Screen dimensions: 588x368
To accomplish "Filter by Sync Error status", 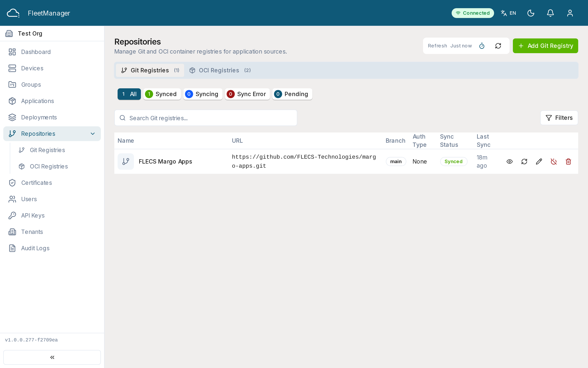I will (247, 94).
